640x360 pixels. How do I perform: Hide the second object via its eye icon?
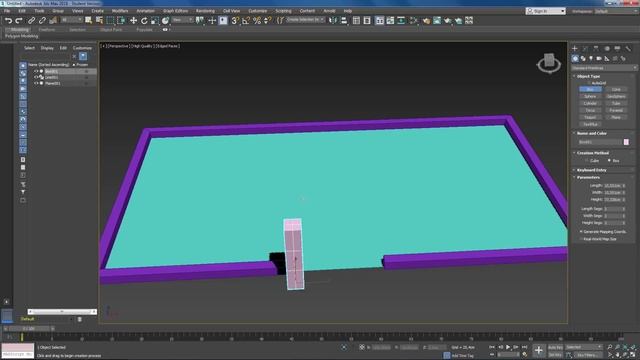point(36,77)
